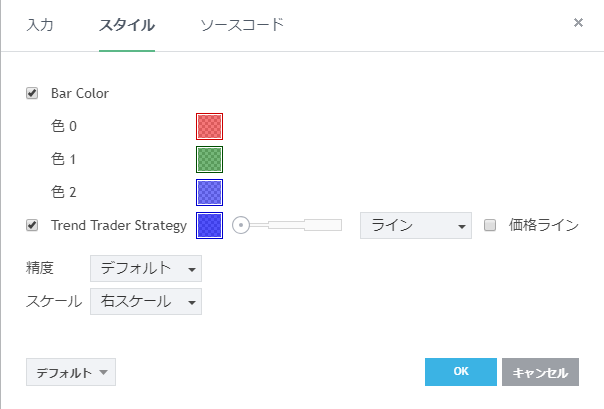Select the スタイル tab
604x409 pixels.
tap(126, 24)
